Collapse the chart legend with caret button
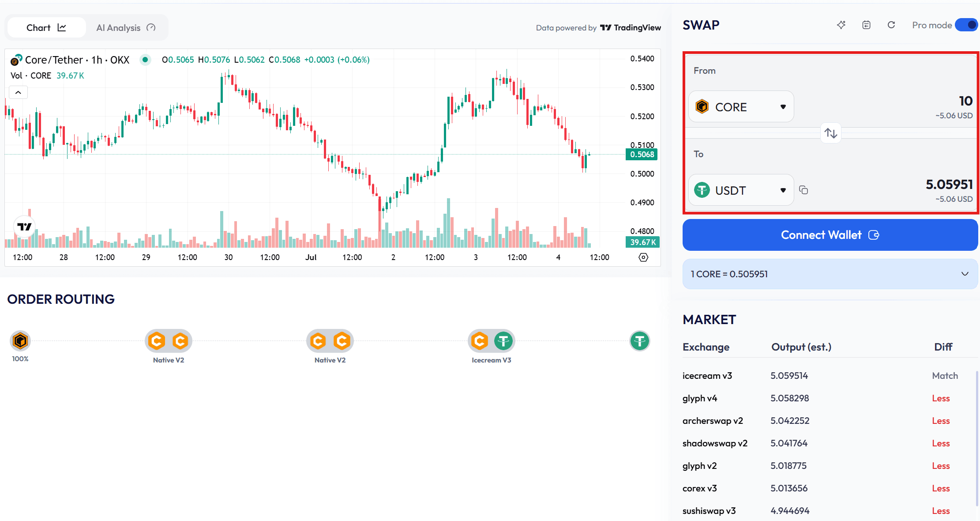Viewport: 980px width, 521px height. [18, 92]
